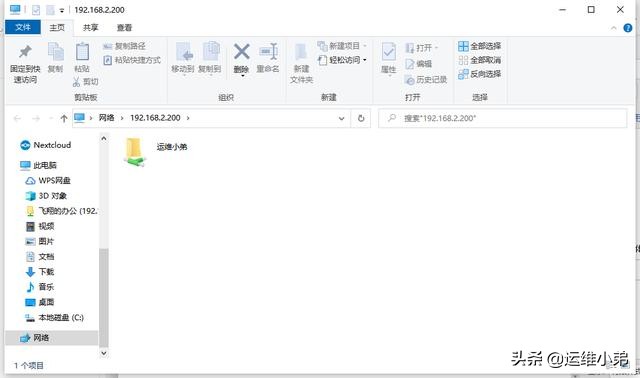Click Select none (全部取消)
The width and height of the screenshot is (640, 378).
click(x=480, y=60)
